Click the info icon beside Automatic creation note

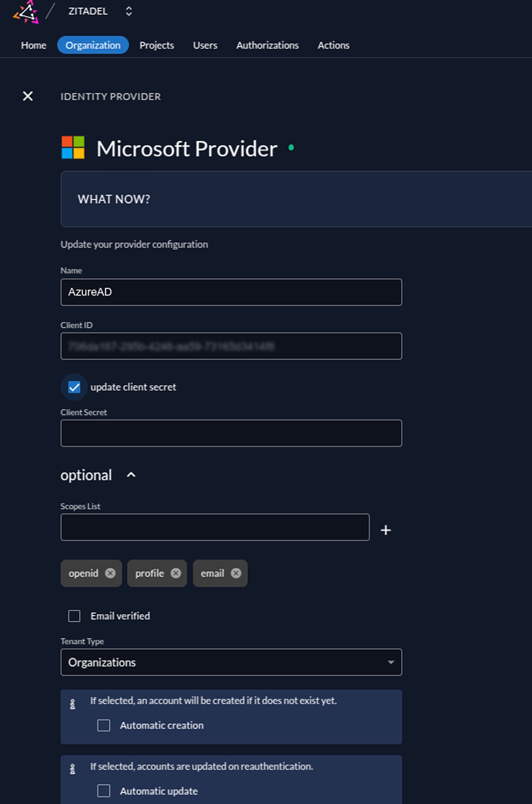pos(73,704)
